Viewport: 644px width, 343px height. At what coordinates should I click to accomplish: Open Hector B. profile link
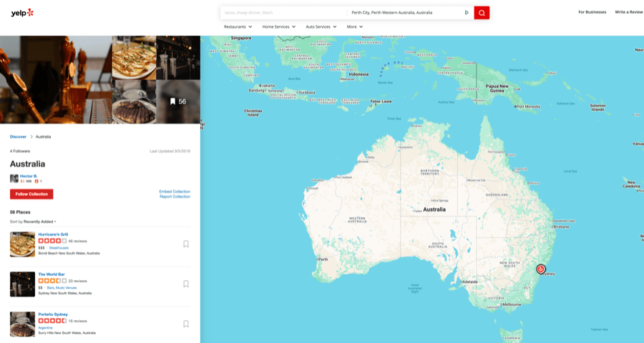[29, 176]
